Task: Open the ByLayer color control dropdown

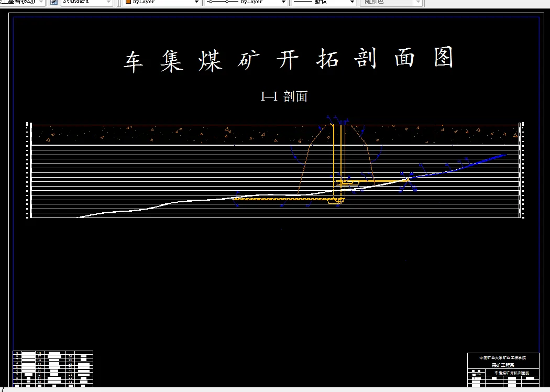Action: coord(197,2)
